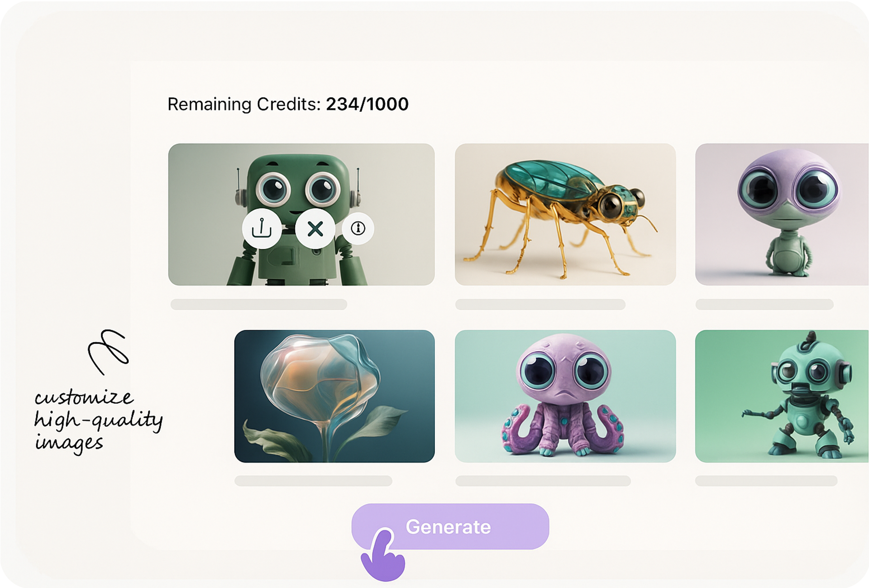Click the Remaining Credits 234/1000 text
This screenshot has height=588, width=869.
pos(288,104)
